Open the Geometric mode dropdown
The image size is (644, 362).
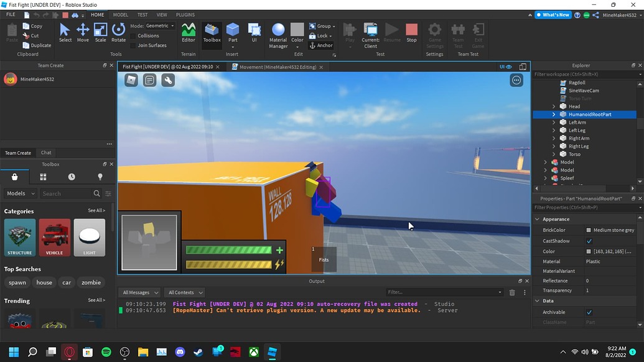click(x=172, y=26)
